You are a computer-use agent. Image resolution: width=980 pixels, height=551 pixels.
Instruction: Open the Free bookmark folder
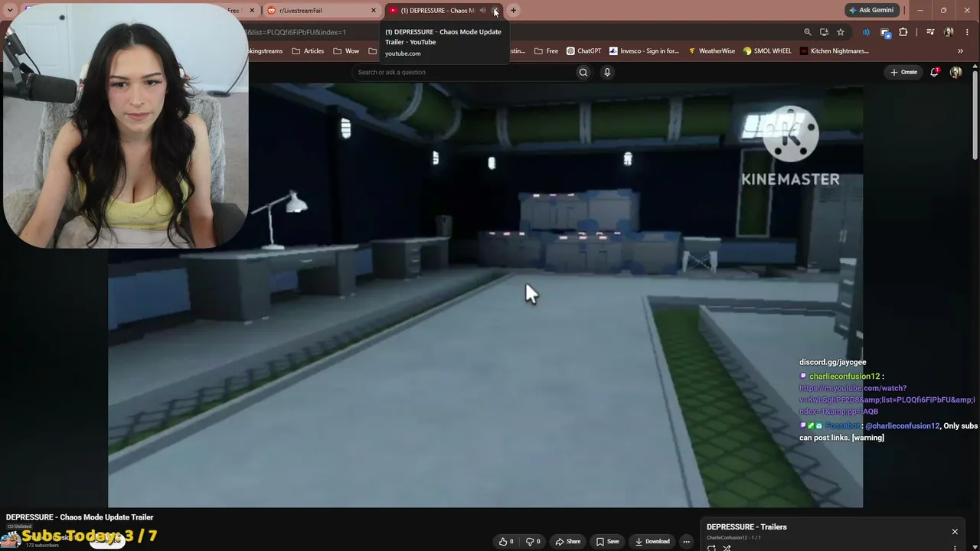pyautogui.click(x=546, y=51)
